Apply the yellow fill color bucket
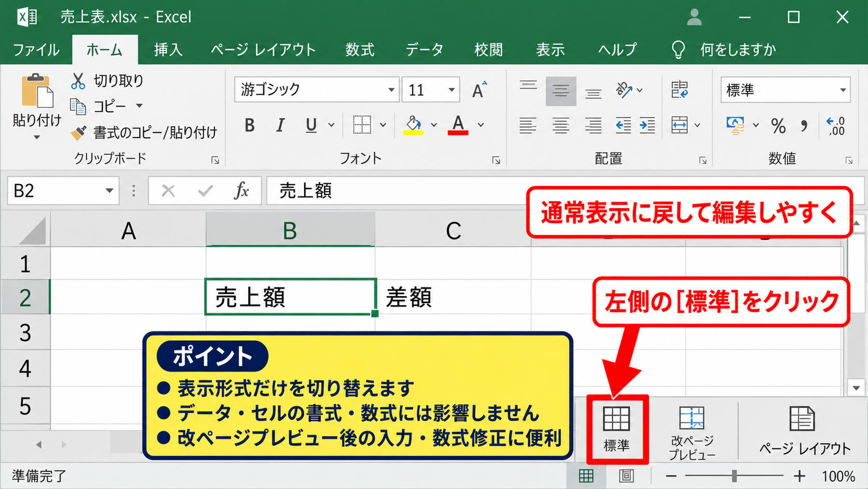 click(x=413, y=125)
